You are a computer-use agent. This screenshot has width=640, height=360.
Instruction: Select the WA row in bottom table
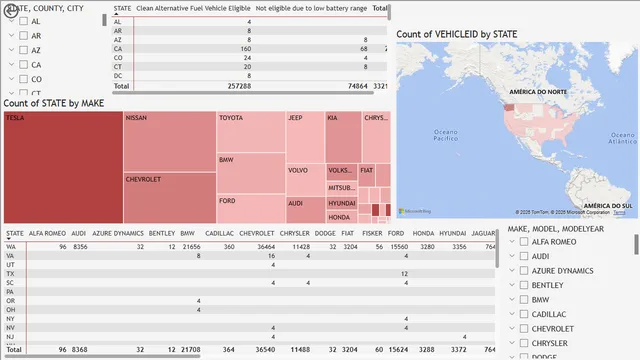250,247
